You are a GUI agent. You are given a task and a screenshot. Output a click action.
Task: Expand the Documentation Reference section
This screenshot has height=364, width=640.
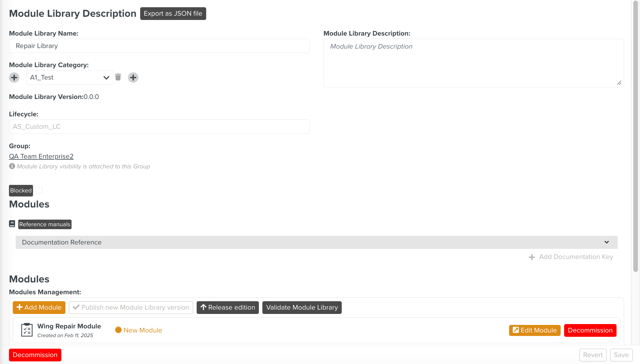[317, 242]
